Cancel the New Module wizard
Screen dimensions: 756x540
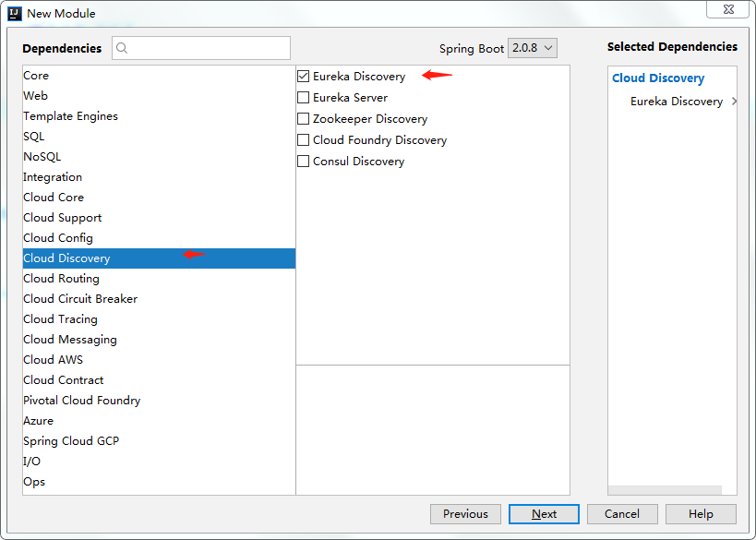(622, 514)
